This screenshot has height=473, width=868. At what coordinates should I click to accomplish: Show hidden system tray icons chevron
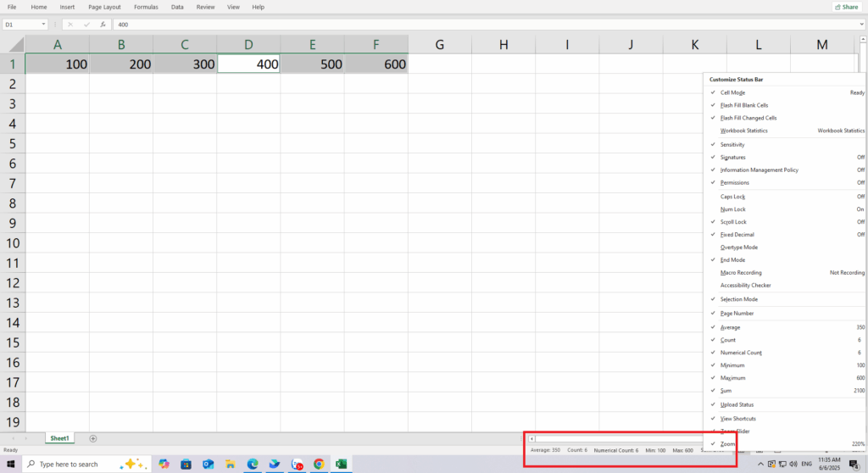coord(760,465)
